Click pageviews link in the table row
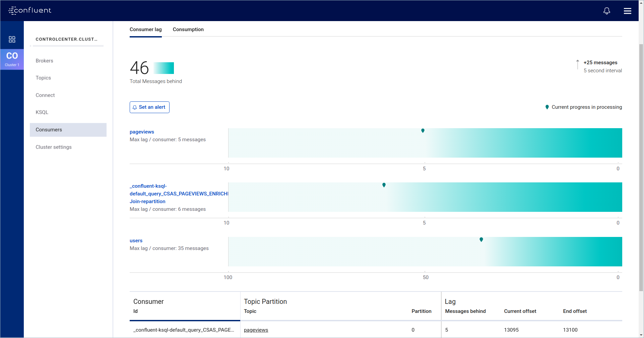The width and height of the screenshot is (644, 338). [256, 330]
